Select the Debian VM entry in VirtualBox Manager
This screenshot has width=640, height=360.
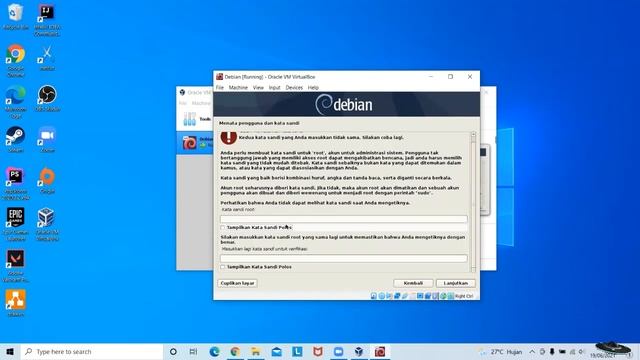tap(195, 143)
